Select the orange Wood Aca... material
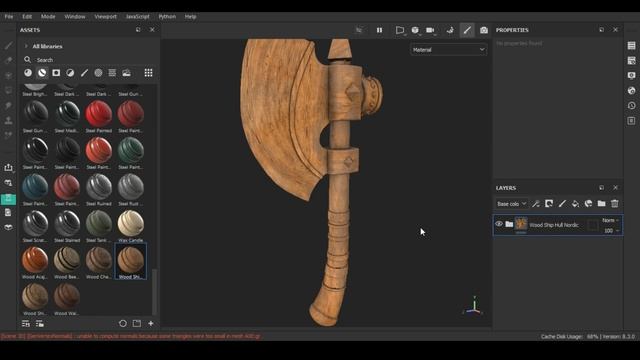The height and width of the screenshot is (360, 640). click(x=35, y=263)
